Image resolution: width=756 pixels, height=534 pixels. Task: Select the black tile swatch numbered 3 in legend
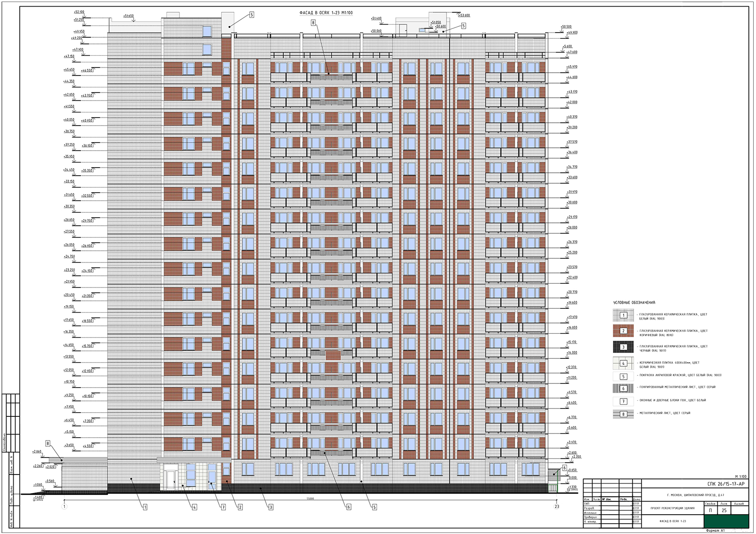(x=623, y=347)
